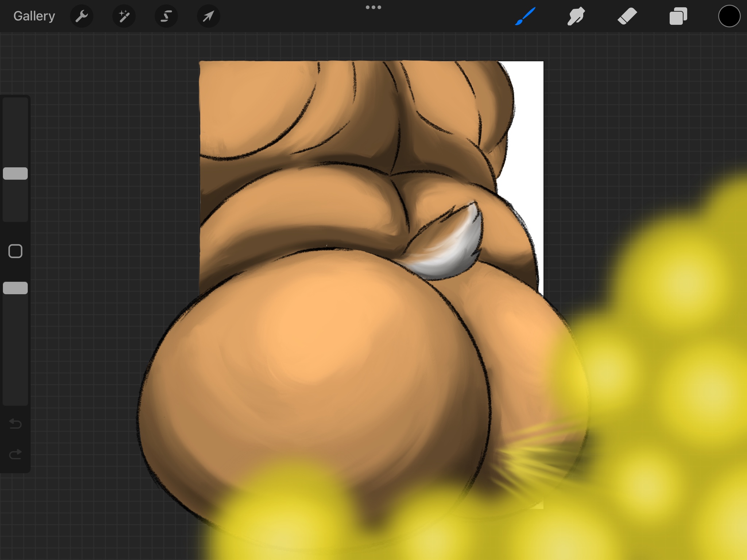Screen dimensions: 747x560
Task: Select the Paint brush tool
Action: point(525,16)
